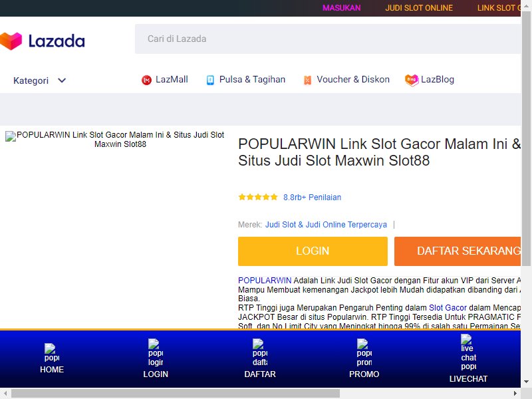Click the horizontal scrollbar thumb
The height and width of the screenshot is (399, 532).
(x=176, y=393)
